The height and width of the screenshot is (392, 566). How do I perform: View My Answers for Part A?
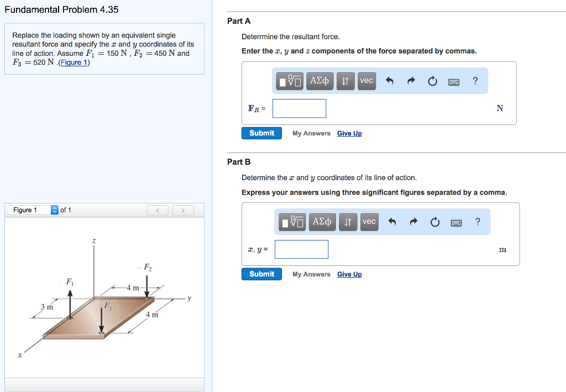(x=312, y=134)
